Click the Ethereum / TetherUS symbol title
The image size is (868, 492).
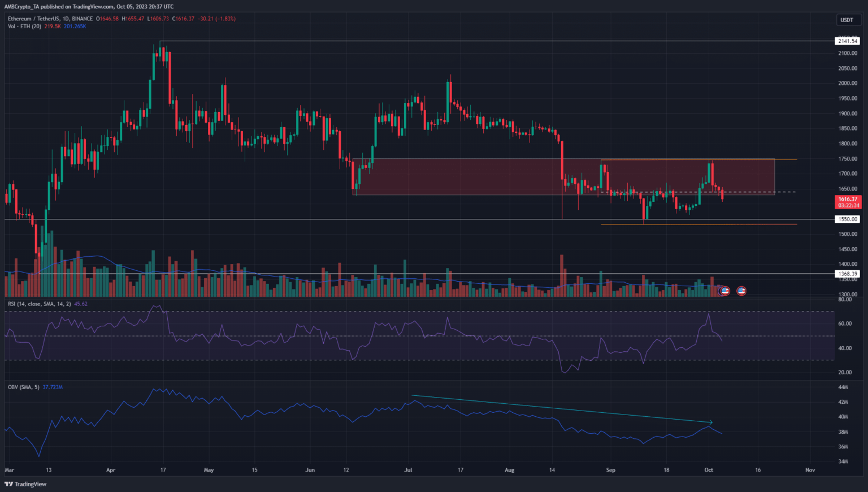click(34, 19)
